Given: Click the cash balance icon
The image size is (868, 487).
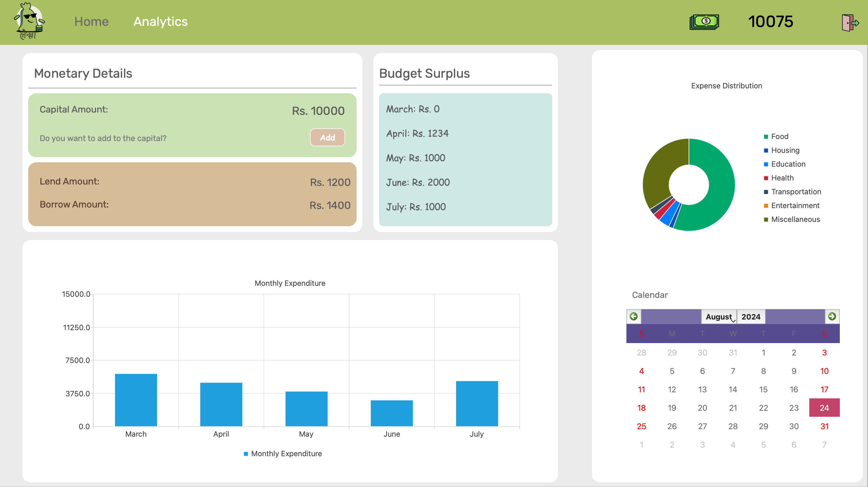Looking at the screenshot, I should [x=704, y=21].
